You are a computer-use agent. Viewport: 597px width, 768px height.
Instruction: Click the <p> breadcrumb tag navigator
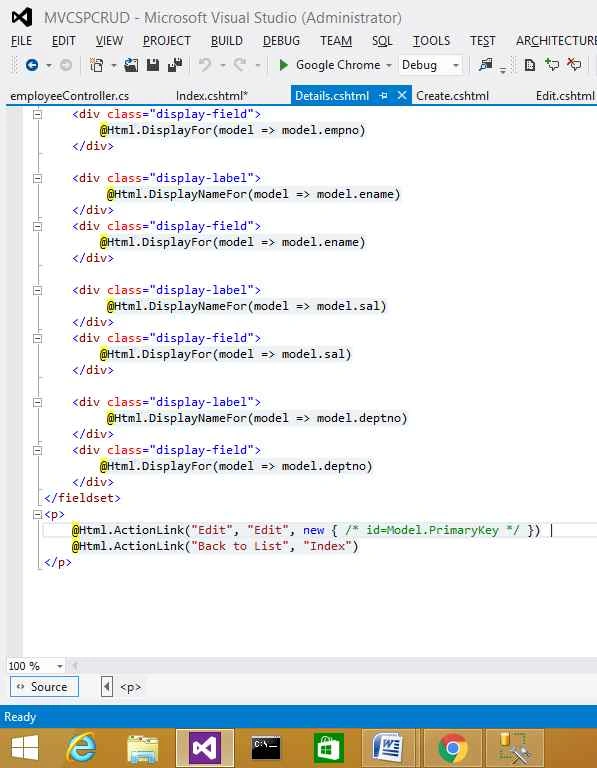pos(130,687)
